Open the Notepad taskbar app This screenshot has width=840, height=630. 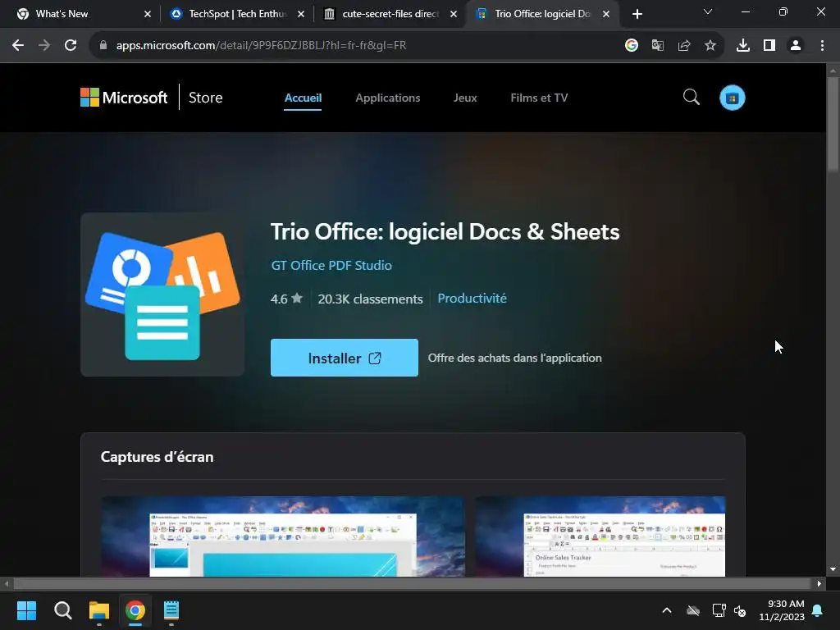pos(171,610)
